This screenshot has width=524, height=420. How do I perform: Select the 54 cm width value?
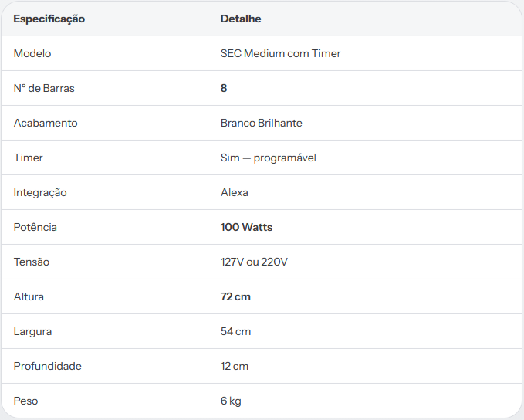click(x=235, y=332)
